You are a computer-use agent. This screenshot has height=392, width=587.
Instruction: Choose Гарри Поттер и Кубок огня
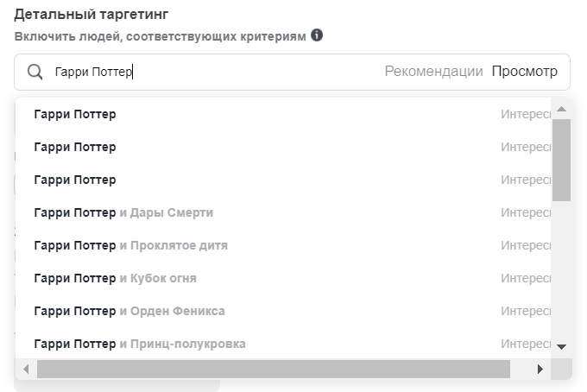pos(282,279)
